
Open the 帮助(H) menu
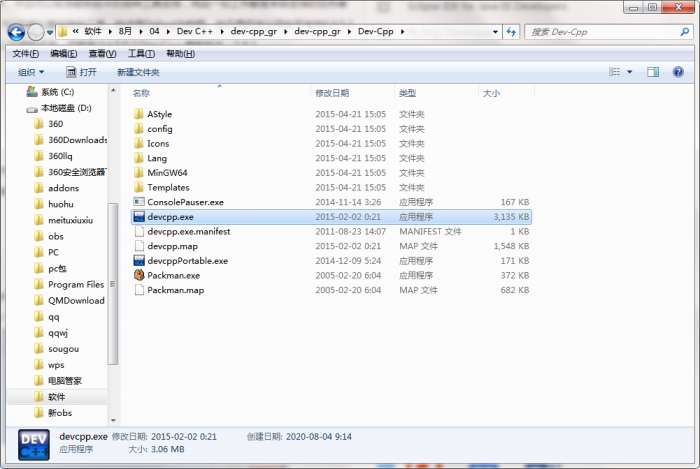click(180, 54)
